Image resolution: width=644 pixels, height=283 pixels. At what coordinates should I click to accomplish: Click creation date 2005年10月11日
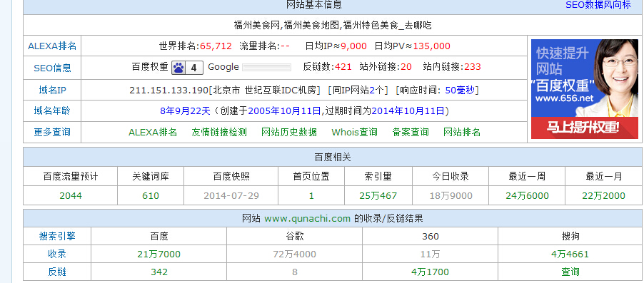[285, 110]
